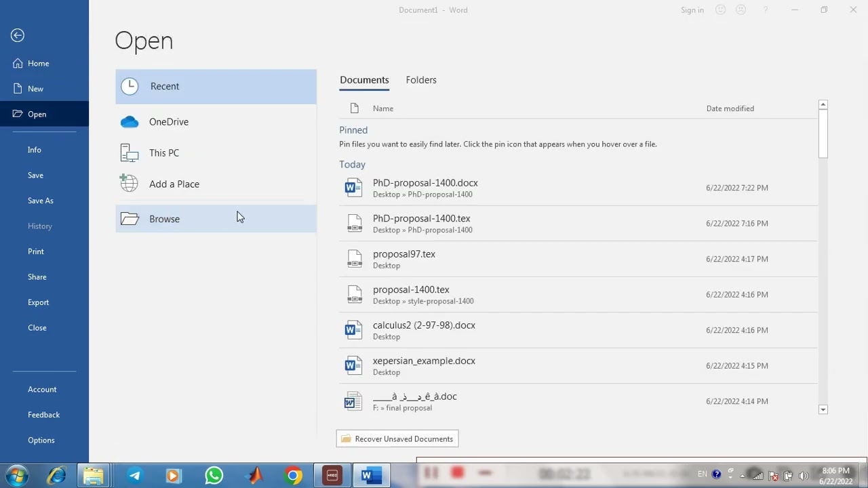Open PhD-proposal-1400.docx

578,188
